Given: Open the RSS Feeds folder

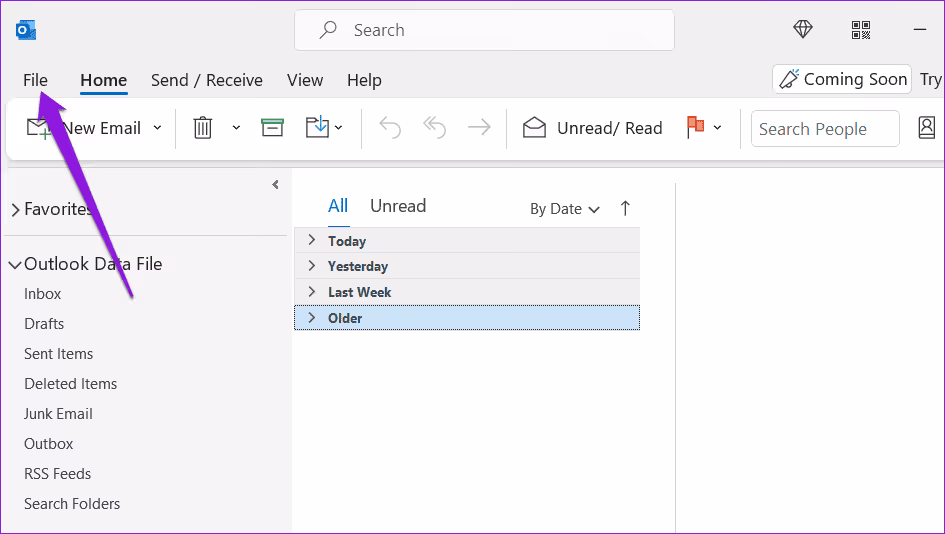Looking at the screenshot, I should click(x=57, y=474).
